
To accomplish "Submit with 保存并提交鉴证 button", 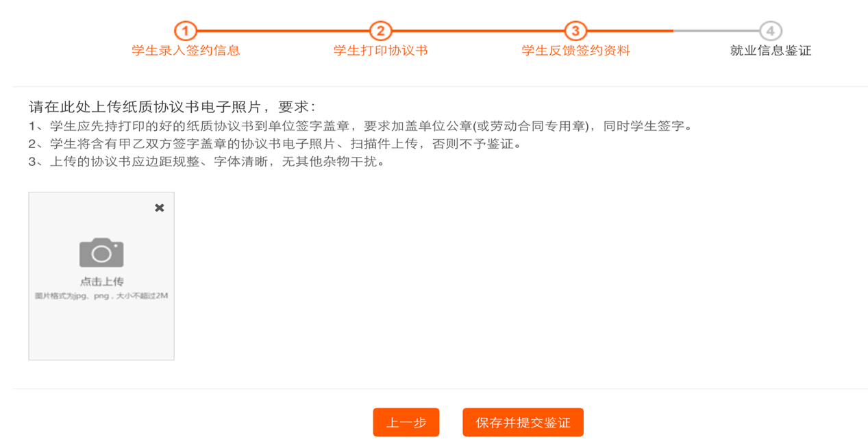I will point(523,423).
